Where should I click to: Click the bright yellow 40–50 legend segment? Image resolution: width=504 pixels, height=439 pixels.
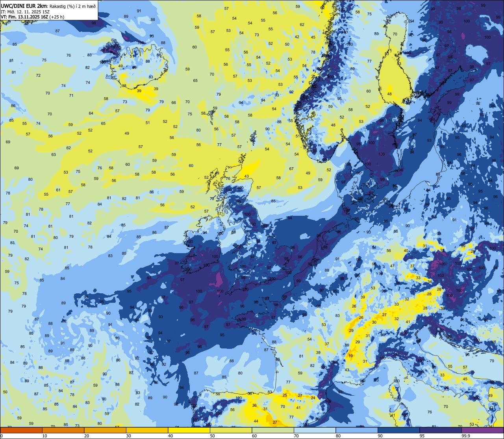(189, 430)
